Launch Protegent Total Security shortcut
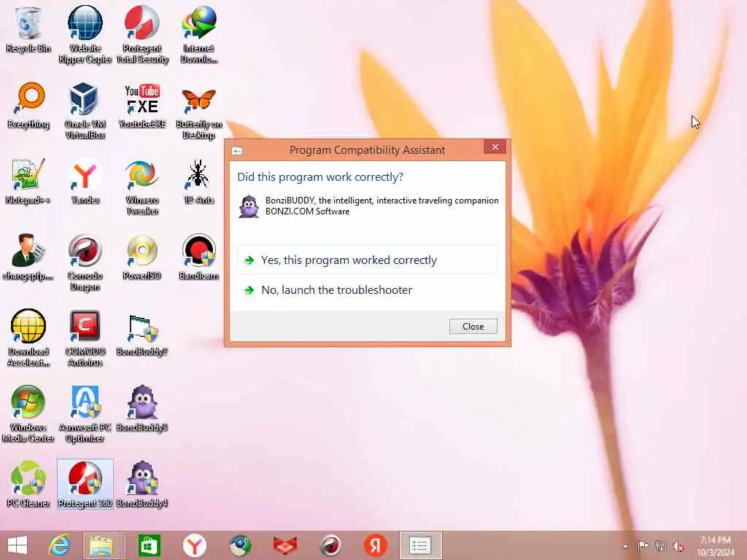 (142, 34)
